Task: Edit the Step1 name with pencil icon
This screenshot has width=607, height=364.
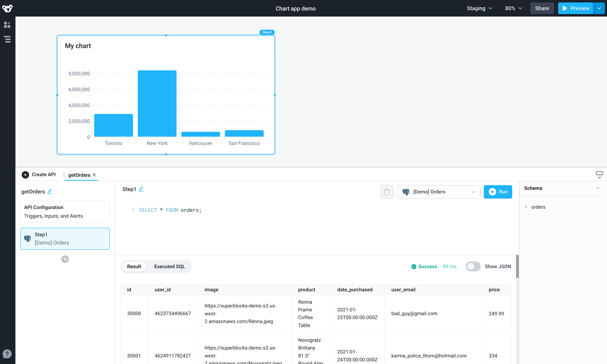Action: [x=141, y=189]
